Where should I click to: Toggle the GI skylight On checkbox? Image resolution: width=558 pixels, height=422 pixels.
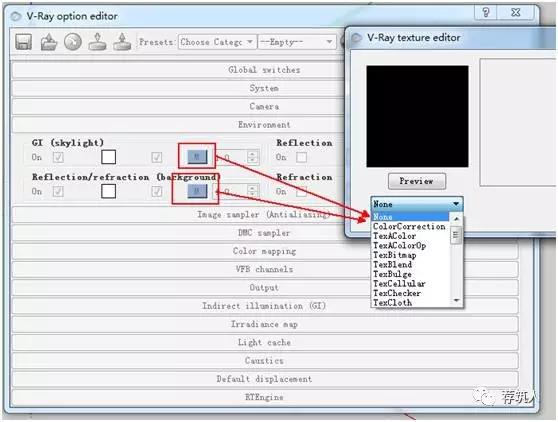click(x=58, y=157)
